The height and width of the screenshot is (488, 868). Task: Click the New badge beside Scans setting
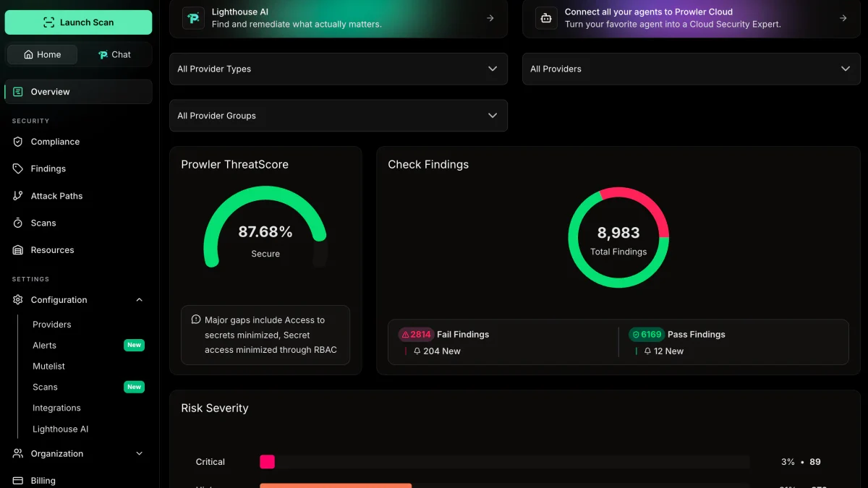(135, 388)
